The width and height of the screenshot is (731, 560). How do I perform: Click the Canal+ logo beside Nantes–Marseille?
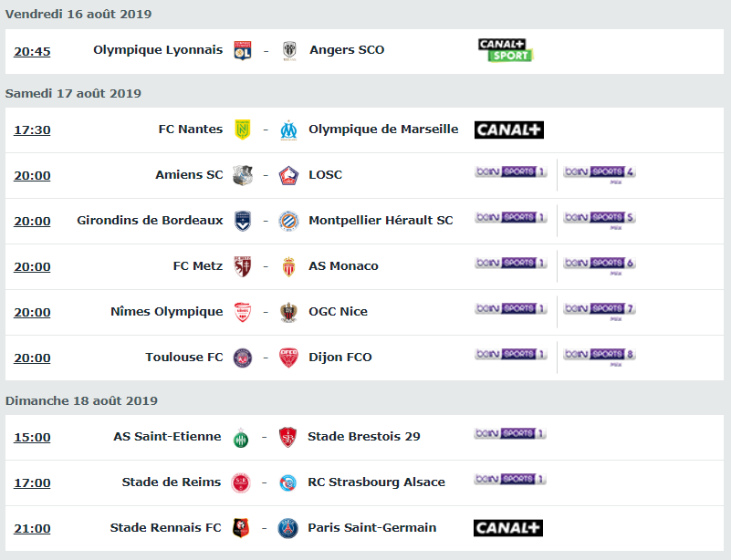(x=508, y=130)
